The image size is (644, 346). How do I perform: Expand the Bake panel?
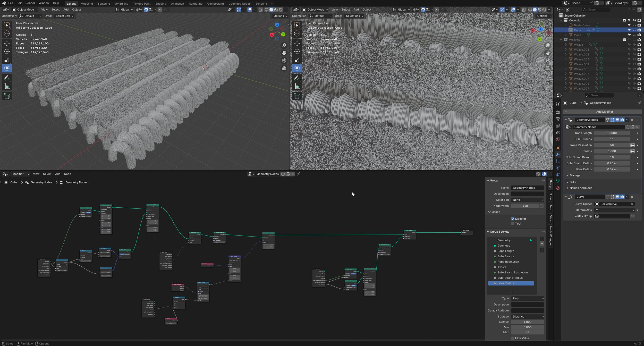click(x=573, y=182)
